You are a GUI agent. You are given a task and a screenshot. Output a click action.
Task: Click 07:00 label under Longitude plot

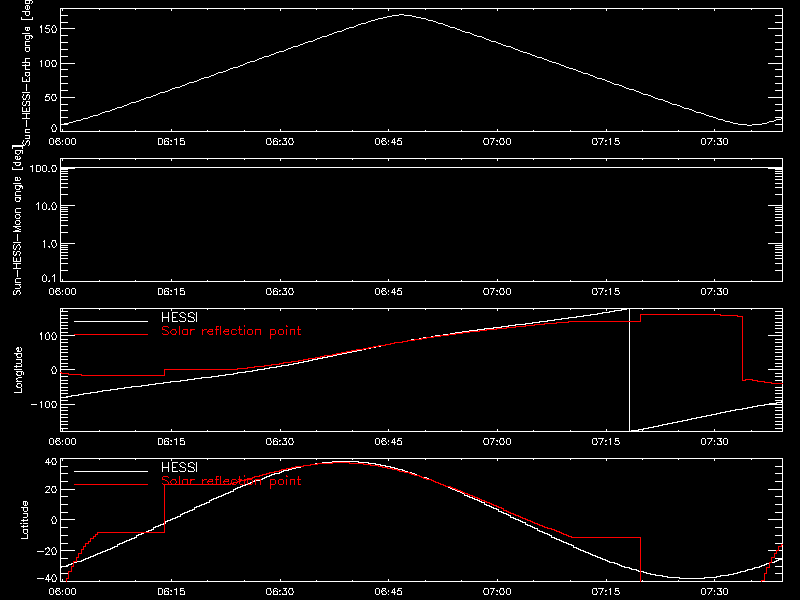click(x=497, y=442)
